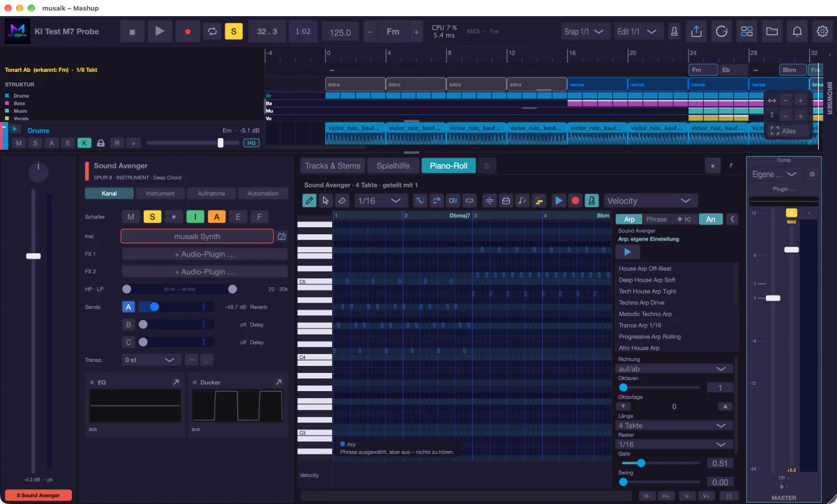Screen dimensions: 837x504
Task: Toggle HQ on the Drums track
Action: pos(251,143)
